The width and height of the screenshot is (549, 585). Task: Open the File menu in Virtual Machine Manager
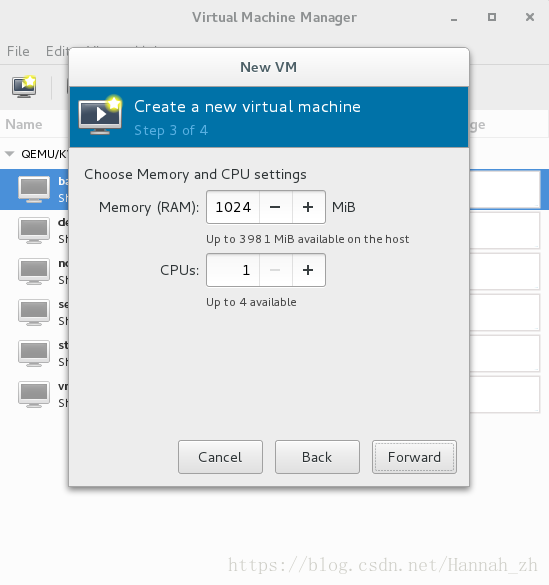click(18, 51)
